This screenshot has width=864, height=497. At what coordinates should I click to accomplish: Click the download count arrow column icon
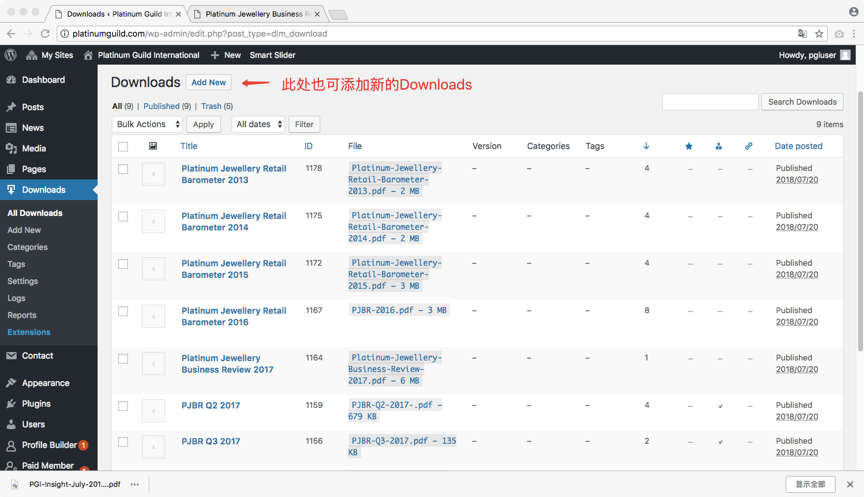pyautogui.click(x=646, y=146)
